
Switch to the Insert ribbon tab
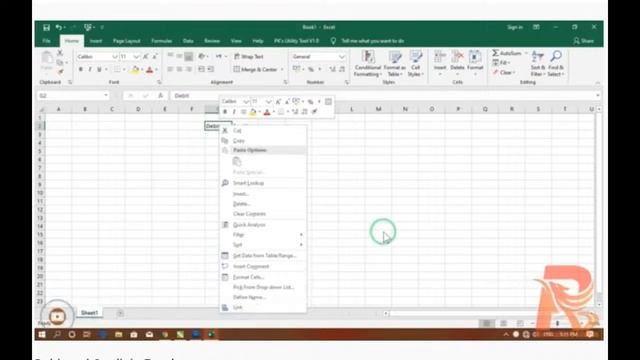[x=96, y=41]
